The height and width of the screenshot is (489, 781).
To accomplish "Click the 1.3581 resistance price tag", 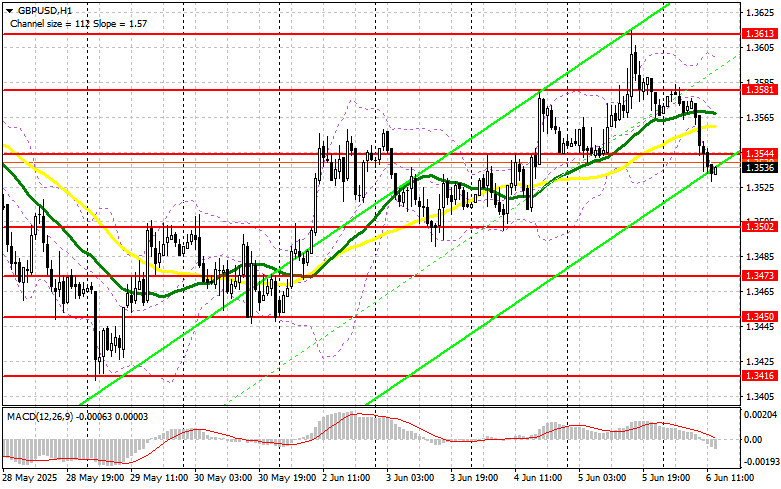I will tap(759, 90).
